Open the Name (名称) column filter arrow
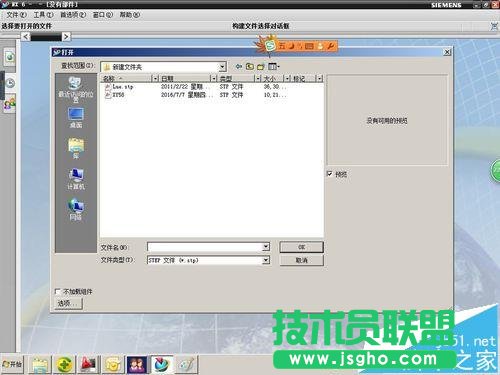Viewport: 500px width, 375px height. click(x=155, y=79)
